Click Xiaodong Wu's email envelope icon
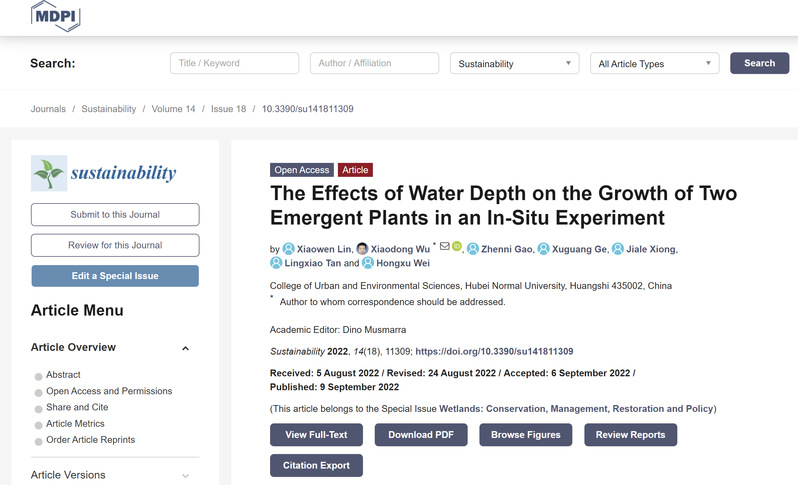The image size is (798, 485). pyautogui.click(x=445, y=248)
